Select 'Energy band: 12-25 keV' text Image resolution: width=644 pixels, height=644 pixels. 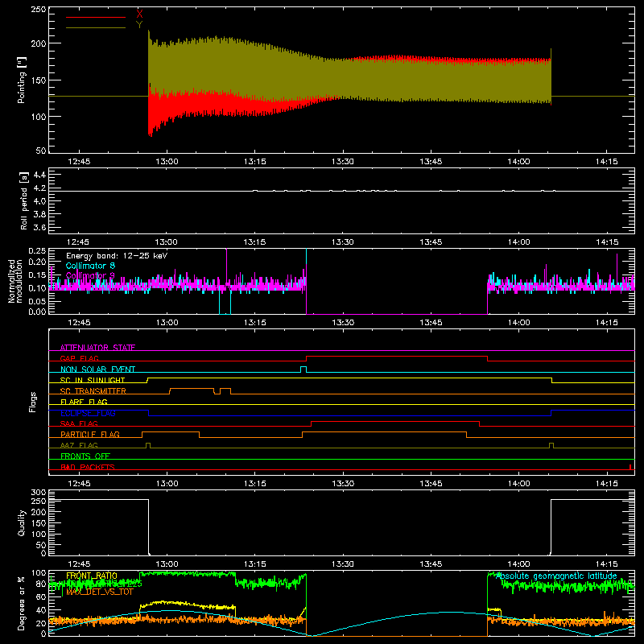point(117,256)
